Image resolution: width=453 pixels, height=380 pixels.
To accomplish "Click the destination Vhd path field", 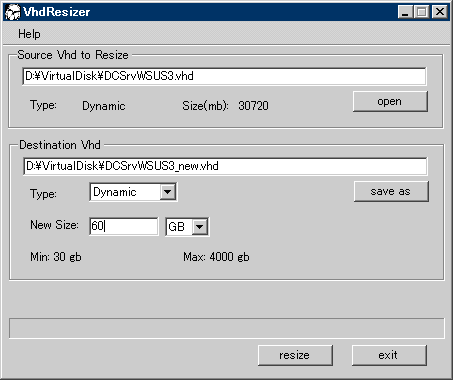I will (x=225, y=166).
